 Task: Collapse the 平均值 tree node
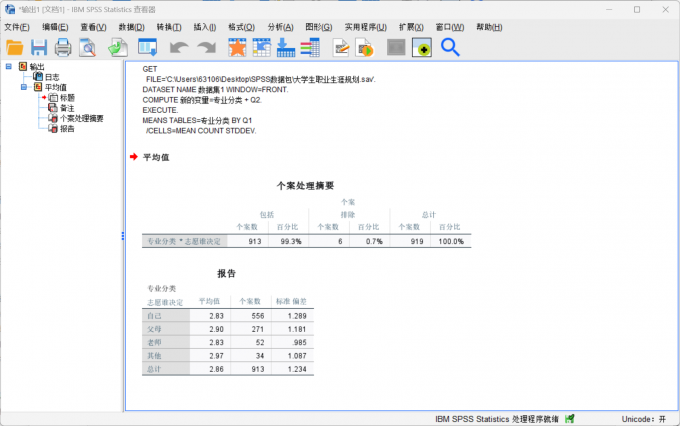tap(24, 87)
